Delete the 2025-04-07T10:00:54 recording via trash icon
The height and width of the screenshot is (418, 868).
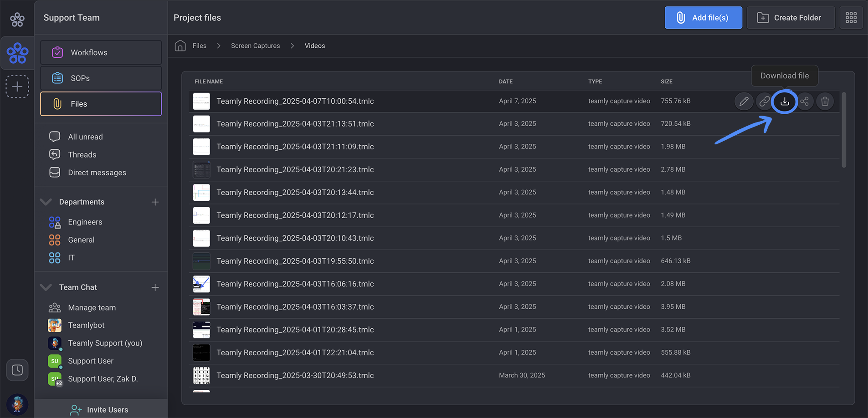point(825,101)
